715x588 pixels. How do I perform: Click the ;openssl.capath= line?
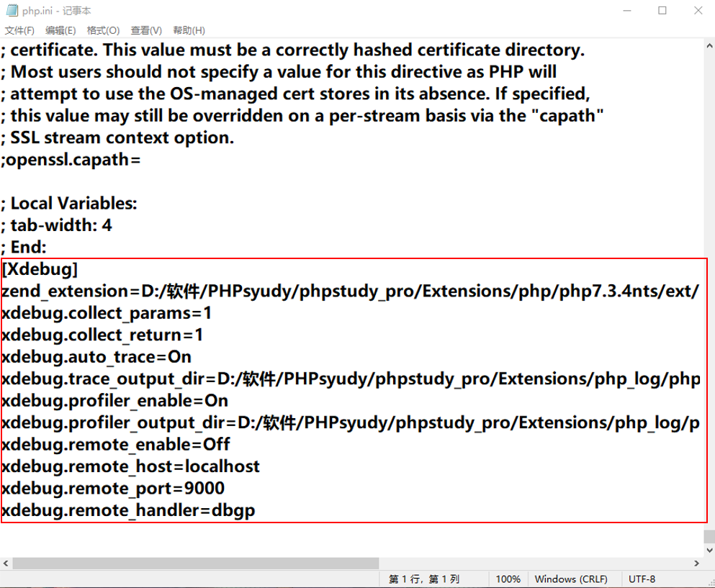(71, 160)
